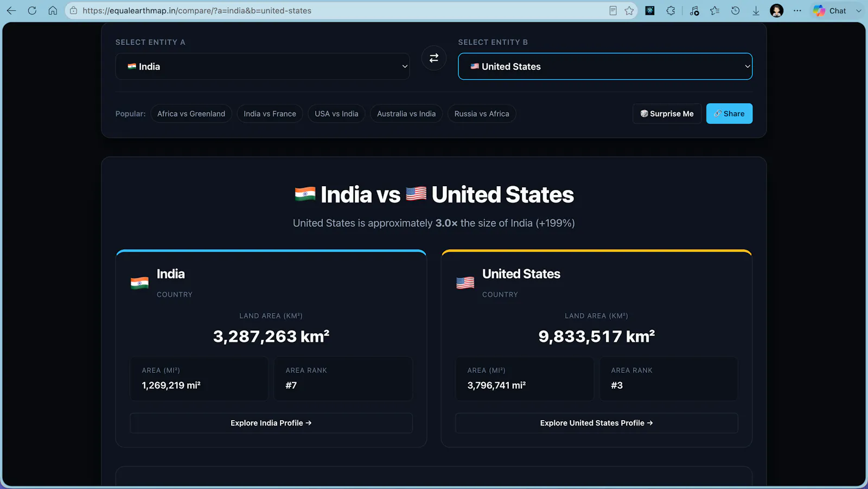The image size is (868, 489).
Task: Click the value "1,269,219 mi²"
Action: click(171, 385)
